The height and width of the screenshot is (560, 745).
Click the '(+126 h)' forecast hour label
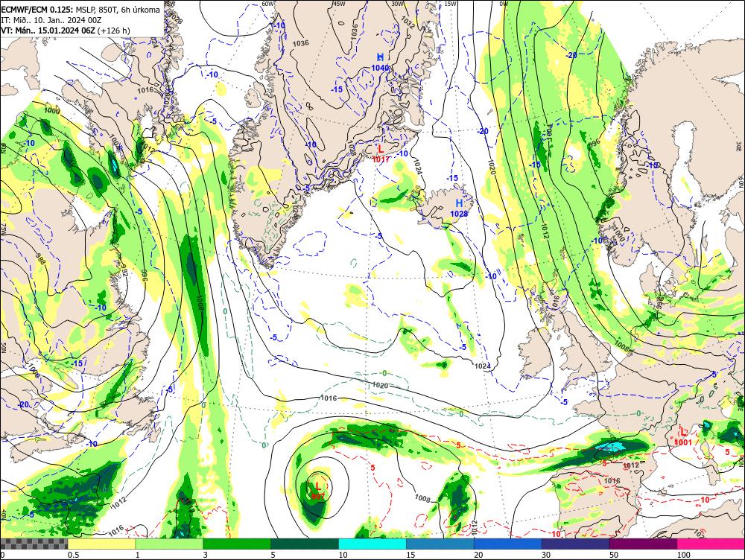coord(114,31)
